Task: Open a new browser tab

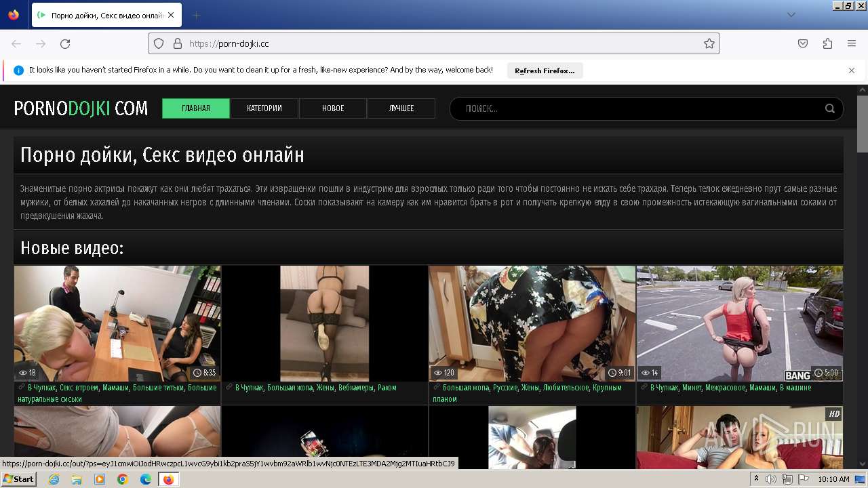Action: 197,15
